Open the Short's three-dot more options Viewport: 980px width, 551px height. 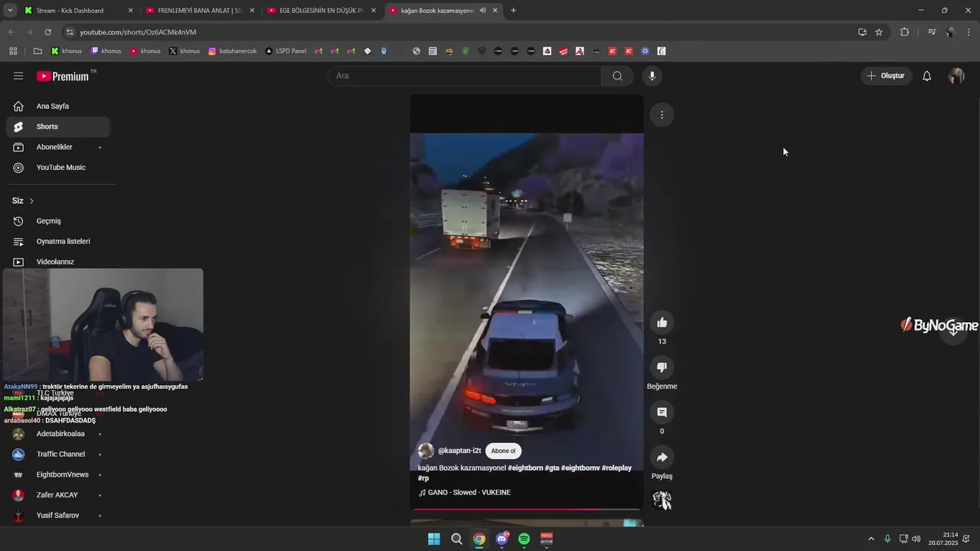click(x=661, y=115)
